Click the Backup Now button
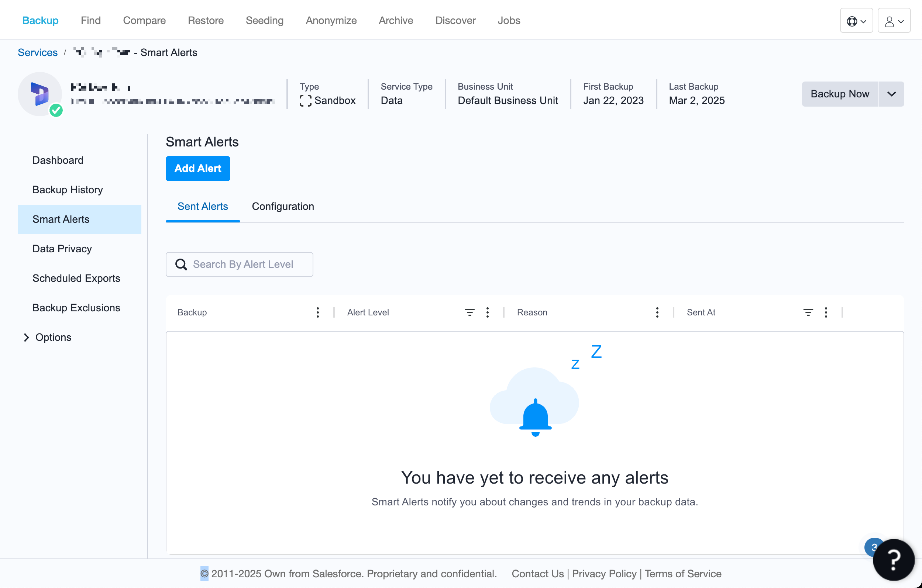The width and height of the screenshot is (922, 588). pyautogui.click(x=840, y=94)
